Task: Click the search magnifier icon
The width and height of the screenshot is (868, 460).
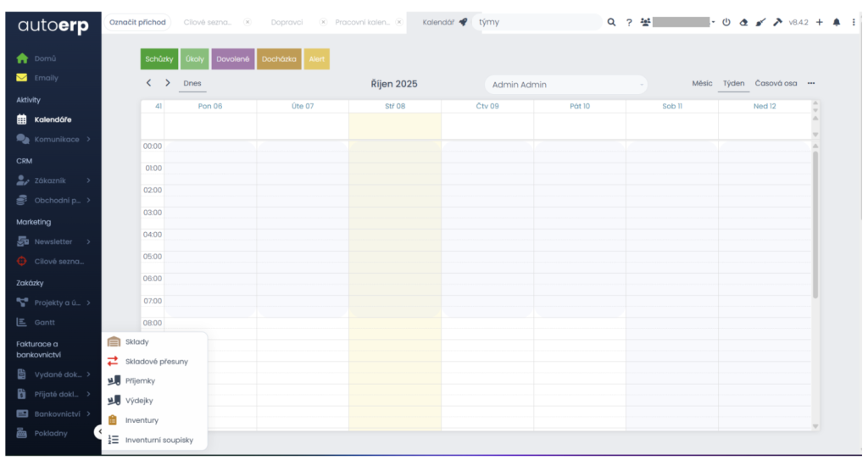Action: click(x=611, y=22)
